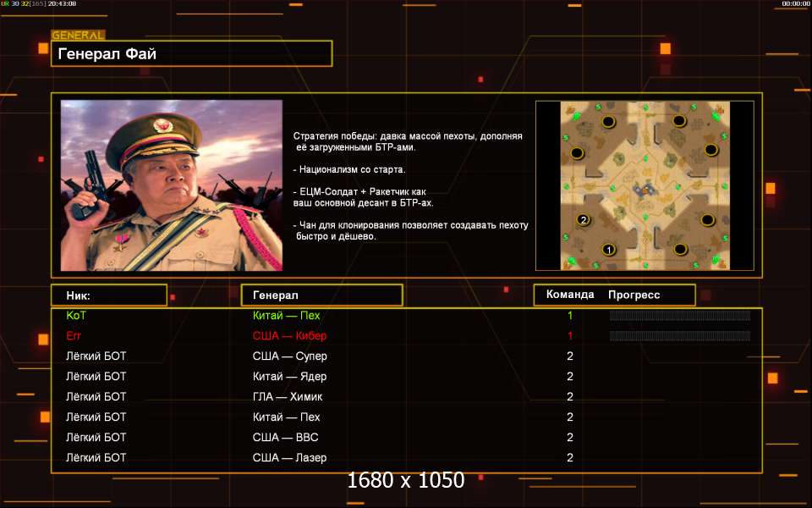Click the 'США — ВВС' general entry
Image resolution: width=812 pixels, height=508 pixels.
pyautogui.click(x=285, y=437)
